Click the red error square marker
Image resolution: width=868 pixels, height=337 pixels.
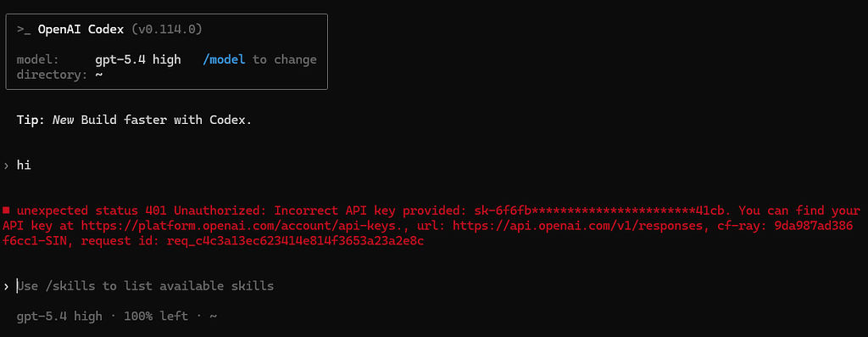6,211
